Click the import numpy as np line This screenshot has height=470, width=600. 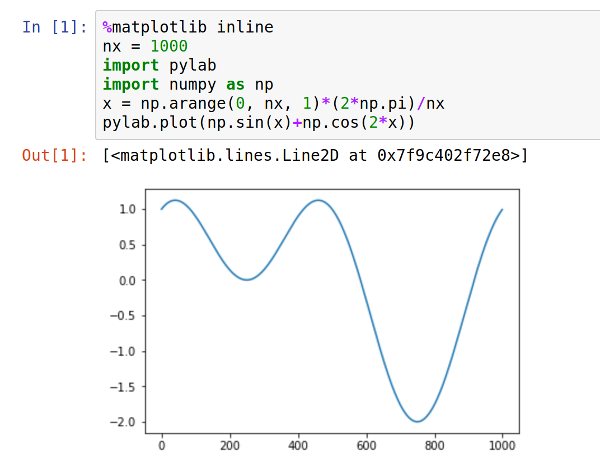tap(188, 84)
